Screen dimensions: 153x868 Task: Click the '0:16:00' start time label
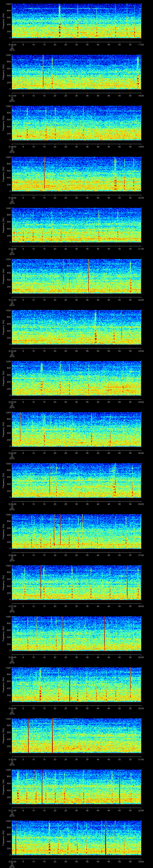click(12, 44)
